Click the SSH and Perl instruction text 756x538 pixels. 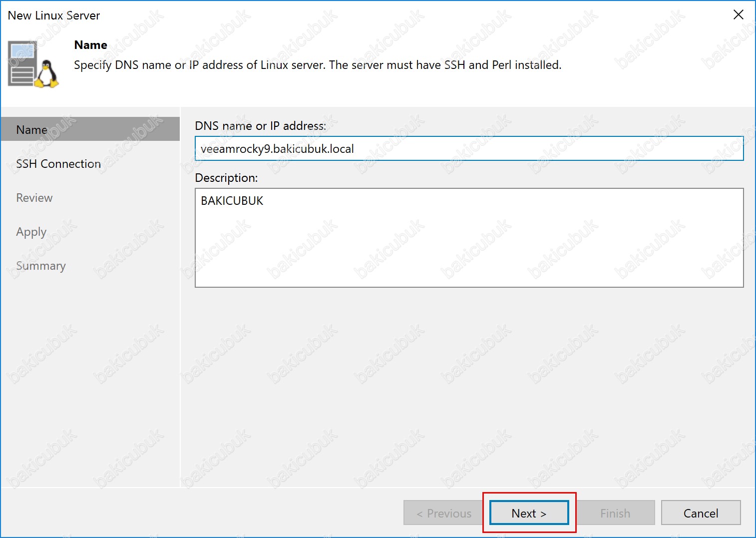(x=318, y=65)
